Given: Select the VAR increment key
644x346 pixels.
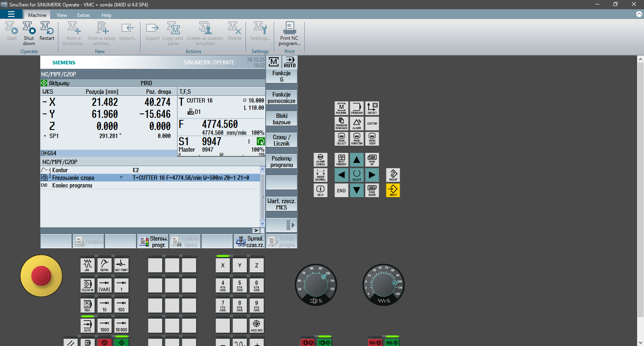Looking at the screenshot, I should (104, 286).
